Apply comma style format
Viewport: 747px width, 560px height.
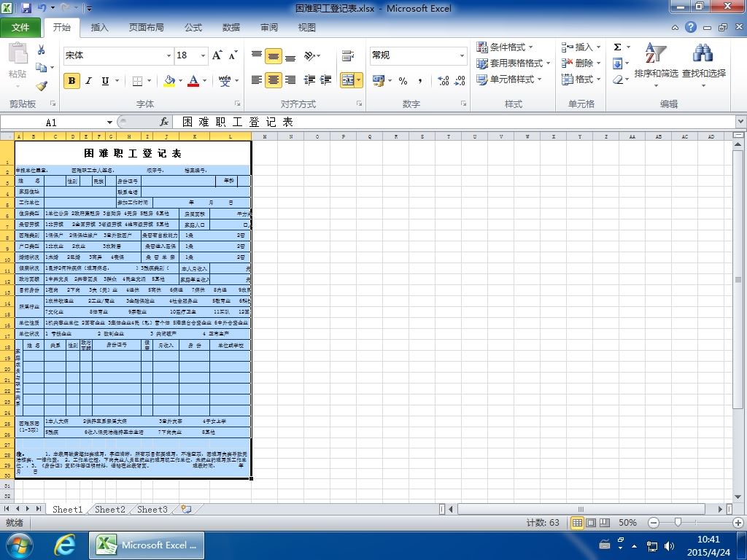point(419,80)
